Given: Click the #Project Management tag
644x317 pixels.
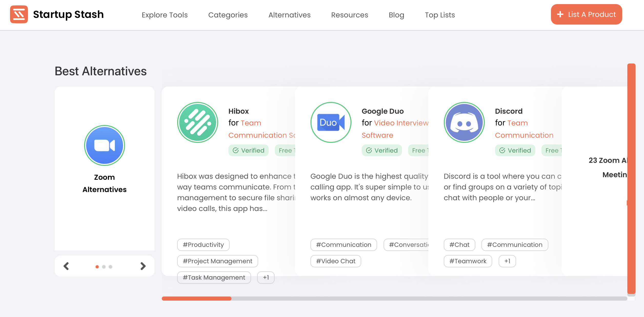Looking at the screenshot, I should coord(217,261).
